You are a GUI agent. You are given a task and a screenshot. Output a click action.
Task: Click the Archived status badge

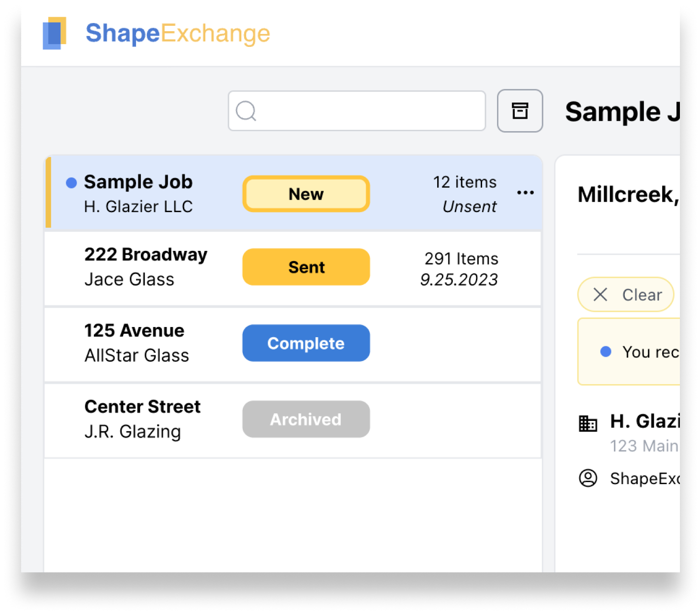pyautogui.click(x=306, y=419)
